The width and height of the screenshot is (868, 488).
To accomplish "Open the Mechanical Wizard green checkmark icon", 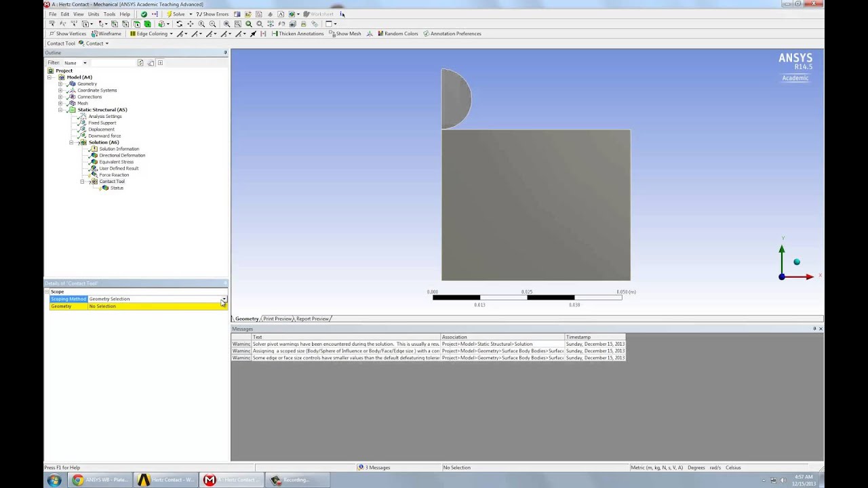I will pyautogui.click(x=144, y=14).
